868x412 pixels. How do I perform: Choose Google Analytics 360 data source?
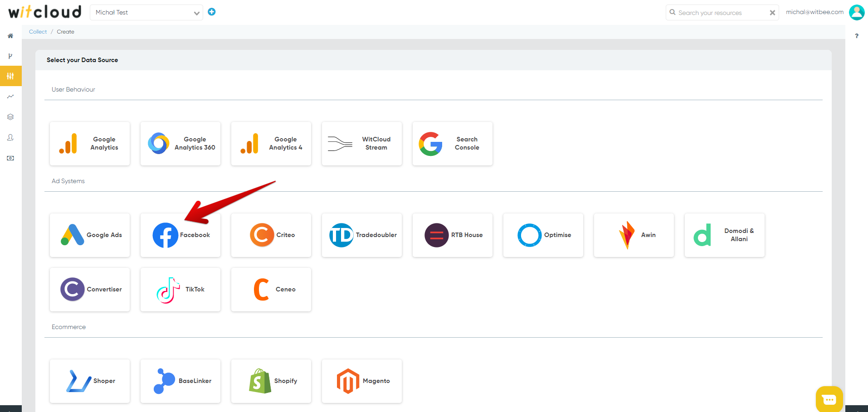tap(180, 144)
